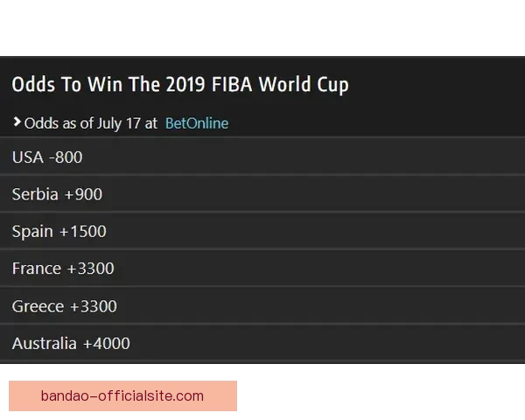Select the USA row label
This screenshot has width=525, height=420.
pos(28,157)
